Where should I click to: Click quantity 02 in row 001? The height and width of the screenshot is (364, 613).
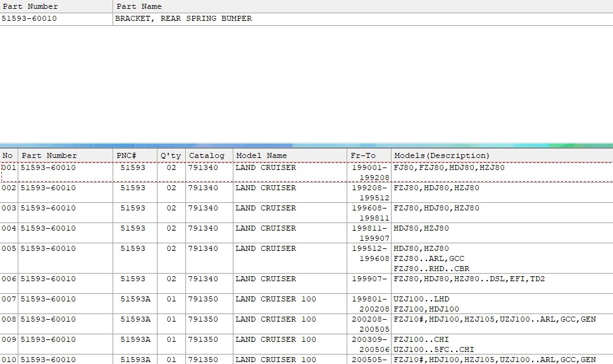click(x=171, y=168)
